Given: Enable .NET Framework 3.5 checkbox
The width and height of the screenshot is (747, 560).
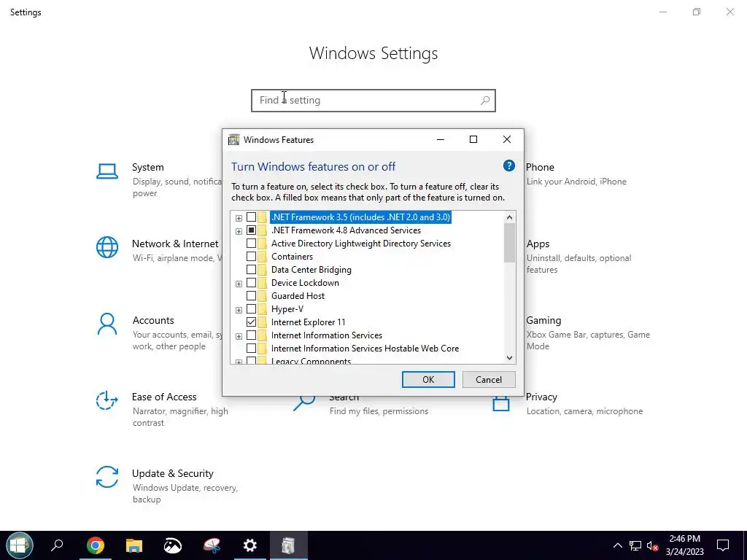Looking at the screenshot, I should (251, 217).
